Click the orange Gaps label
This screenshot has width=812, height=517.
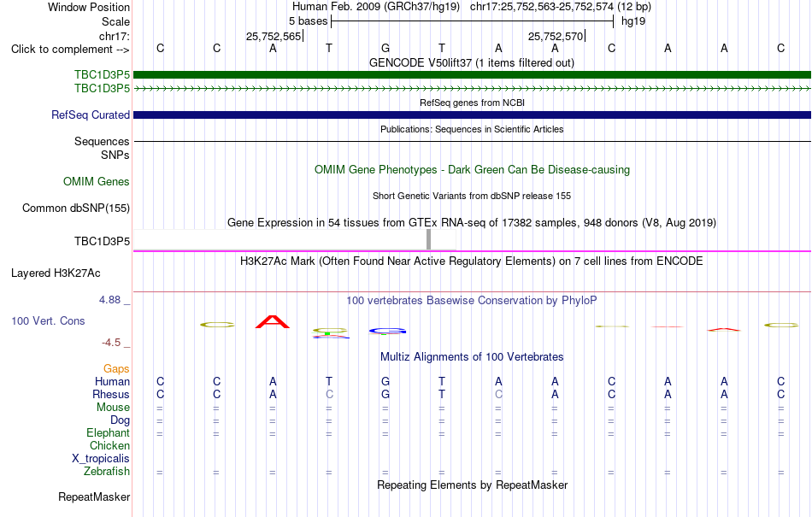(116, 369)
